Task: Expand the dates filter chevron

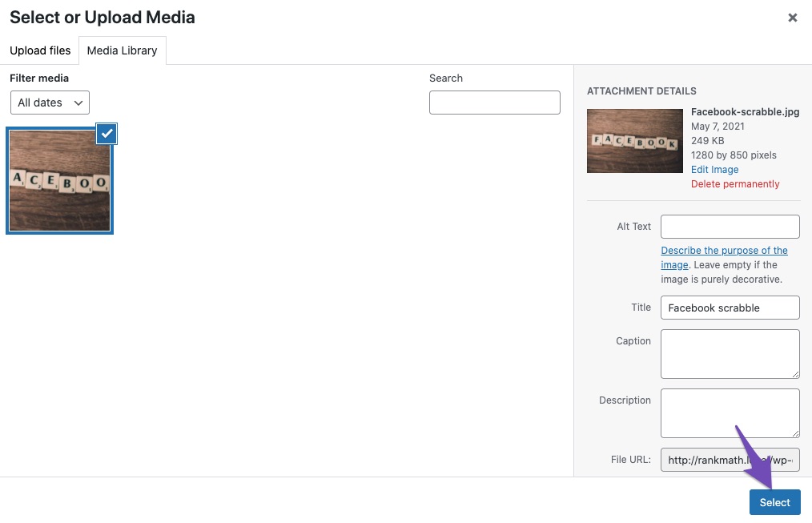Action: point(78,103)
